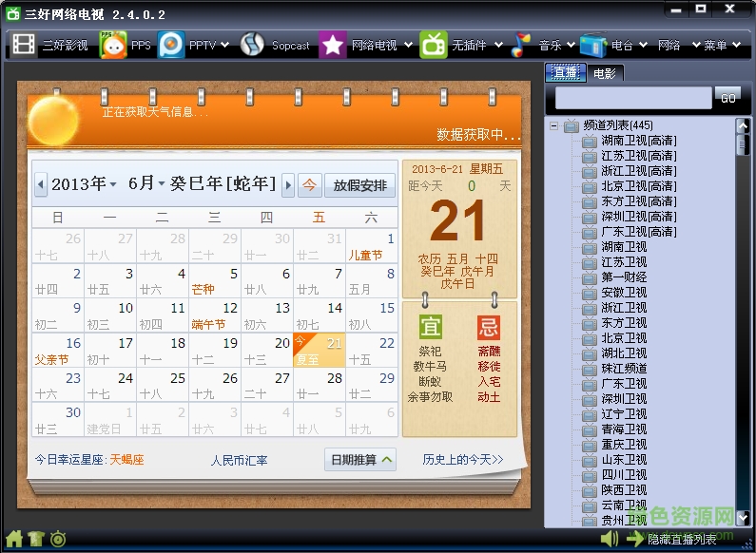Expand the 音乐 dropdown arrow

(571, 45)
